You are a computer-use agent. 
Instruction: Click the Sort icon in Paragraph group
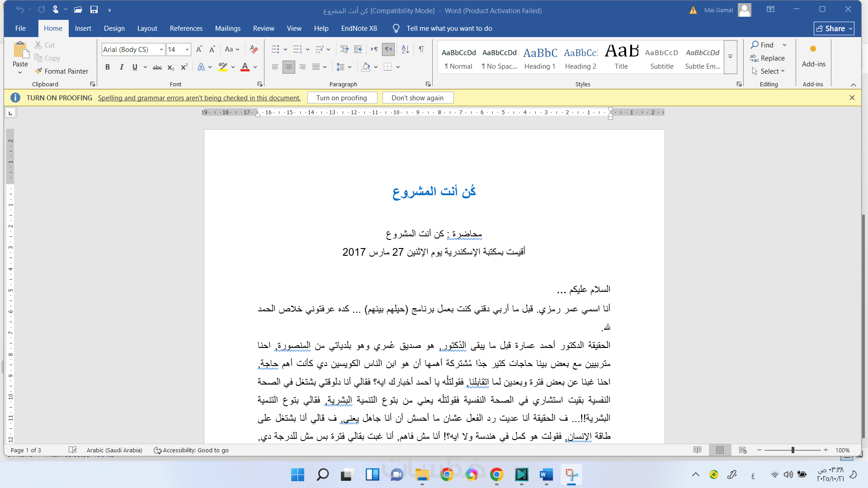[405, 49]
